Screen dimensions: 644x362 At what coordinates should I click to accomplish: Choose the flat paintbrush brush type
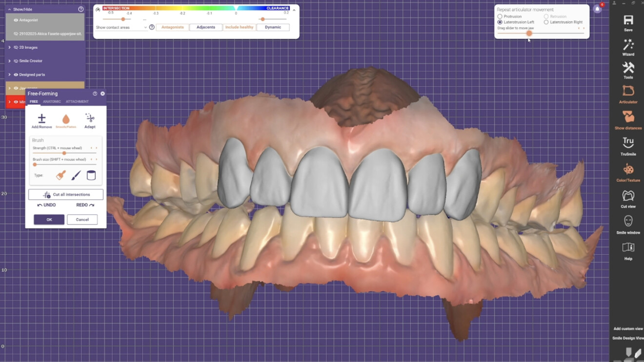[x=61, y=175]
